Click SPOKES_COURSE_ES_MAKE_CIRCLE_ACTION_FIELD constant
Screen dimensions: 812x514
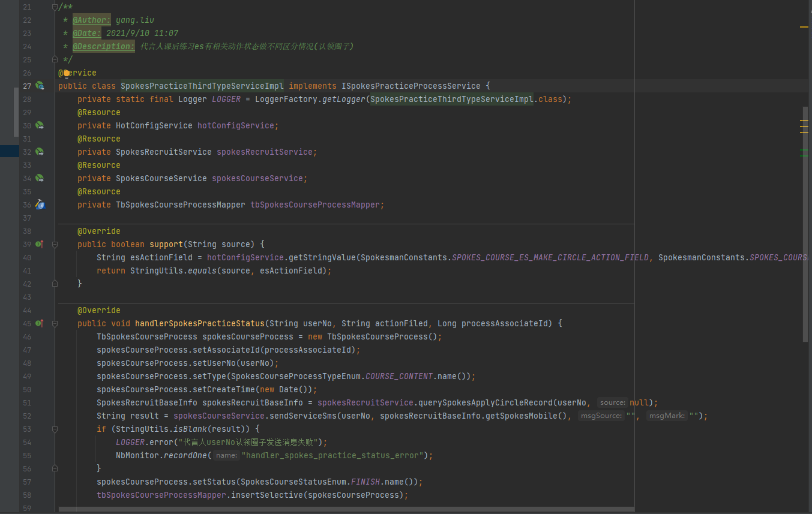tap(550, 257)
